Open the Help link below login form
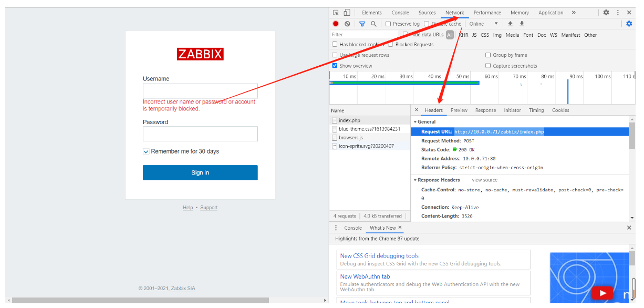644x308 pixels. [188, 208]
